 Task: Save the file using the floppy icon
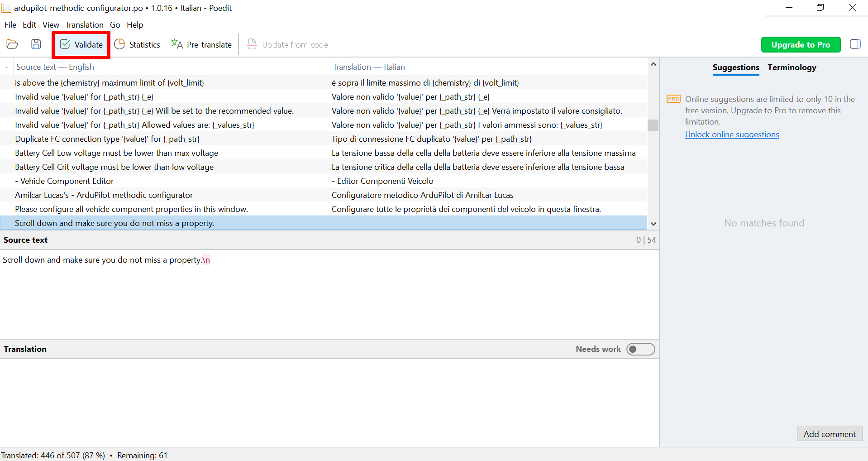pos(36,44)
